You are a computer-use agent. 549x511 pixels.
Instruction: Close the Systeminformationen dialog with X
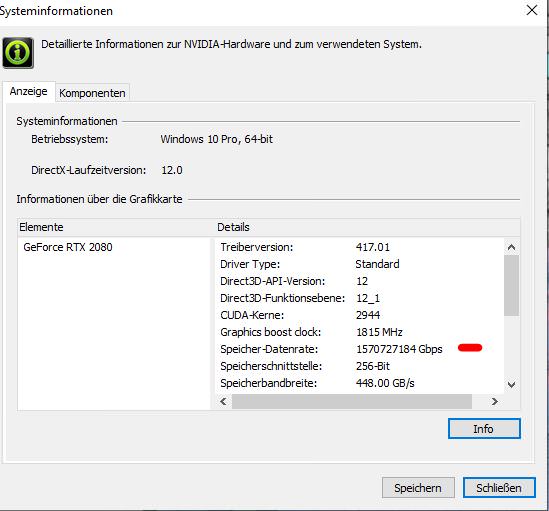point(531,10)
